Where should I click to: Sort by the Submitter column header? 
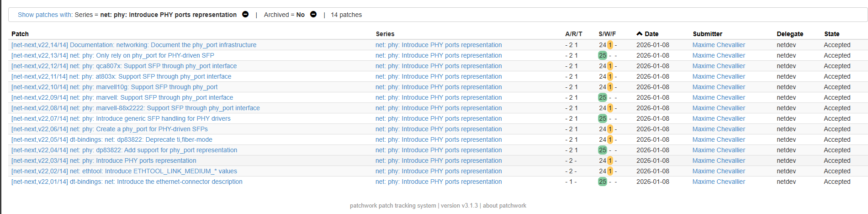707,34
